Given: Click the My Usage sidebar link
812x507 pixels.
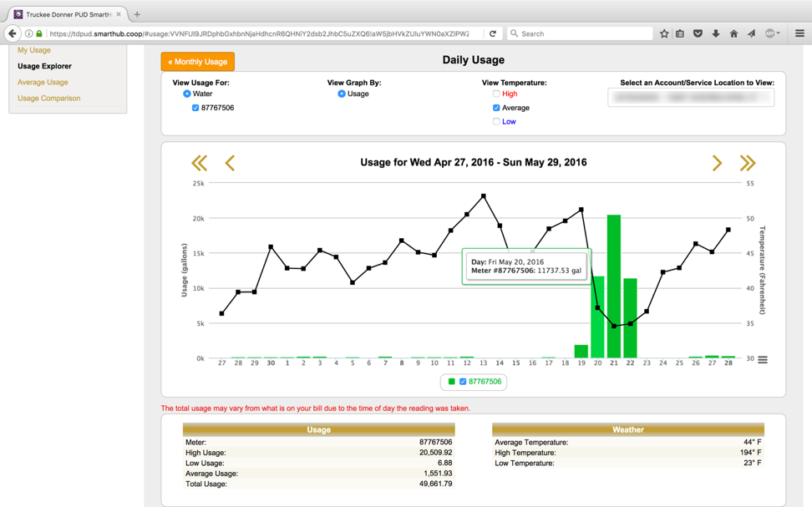Looking at the screenshot, I should (34, 50).
